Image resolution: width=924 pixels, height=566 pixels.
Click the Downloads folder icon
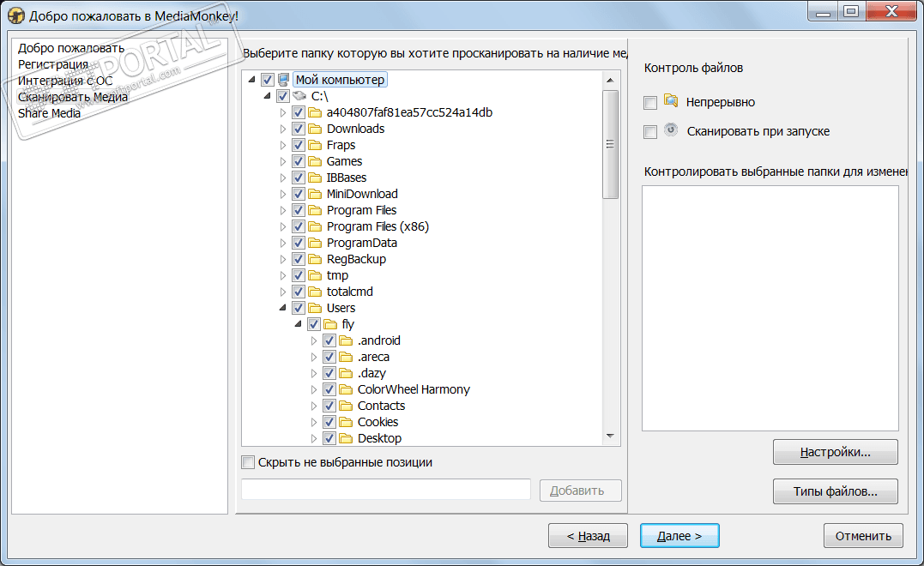pos(315,129)
